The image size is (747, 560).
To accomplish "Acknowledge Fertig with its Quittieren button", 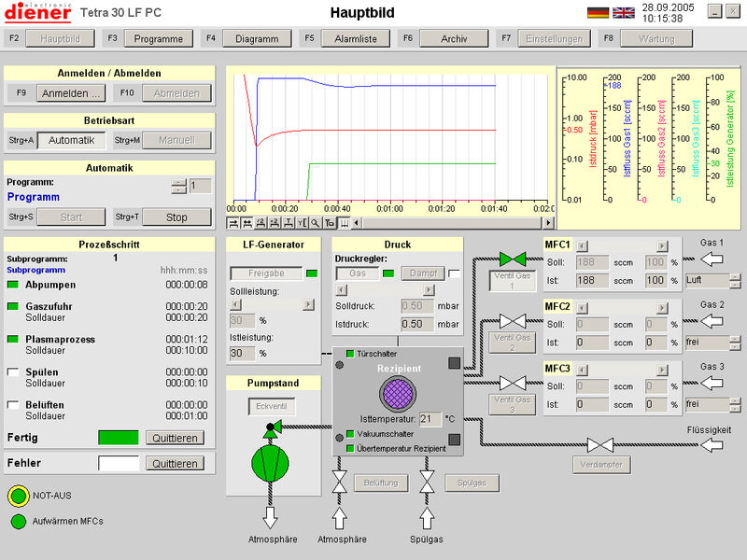I will 175,438.
